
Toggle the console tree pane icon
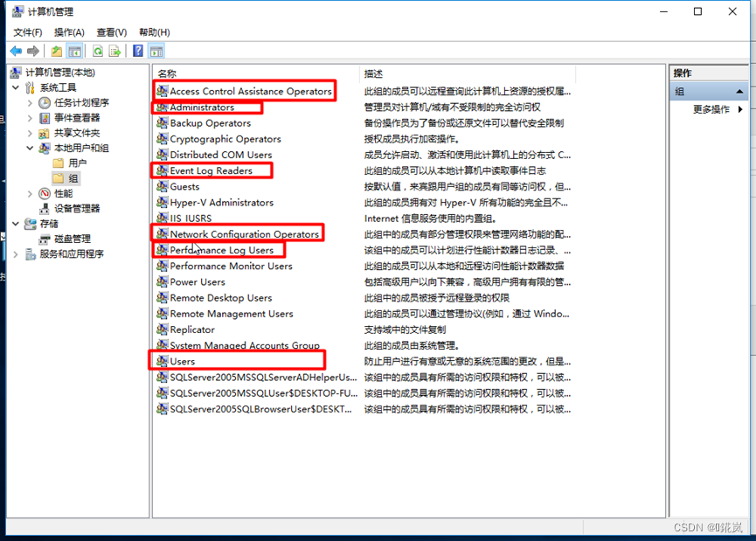74,51
